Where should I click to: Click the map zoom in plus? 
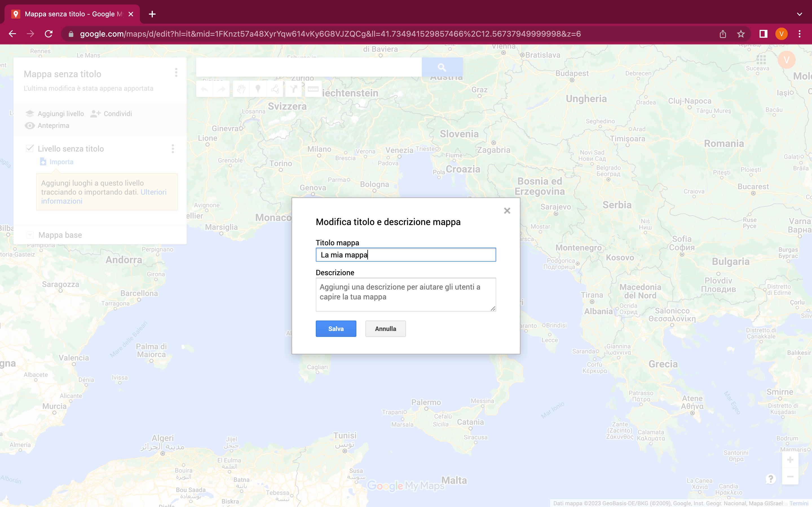pos(790,460)
